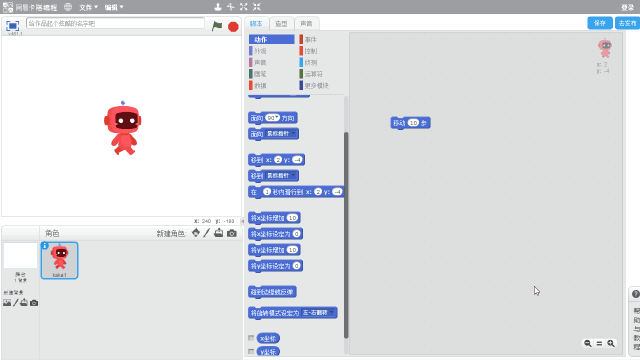Choose new backdrop from library icon
The image size is (640, 360).
point(7,303)
